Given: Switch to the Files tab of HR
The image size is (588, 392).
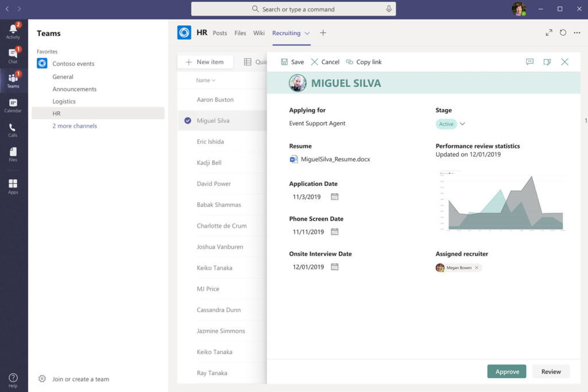Looking at the screenshot, I should point(240,33).
